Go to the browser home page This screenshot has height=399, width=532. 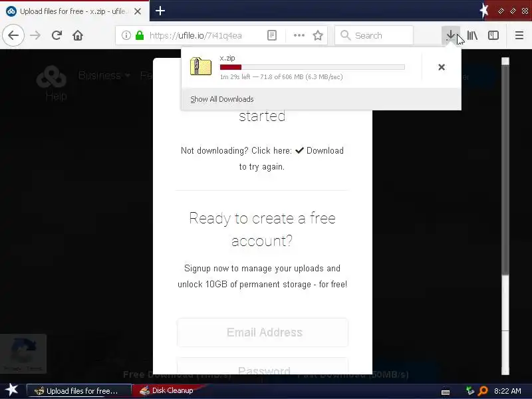(x=78, y=35)
